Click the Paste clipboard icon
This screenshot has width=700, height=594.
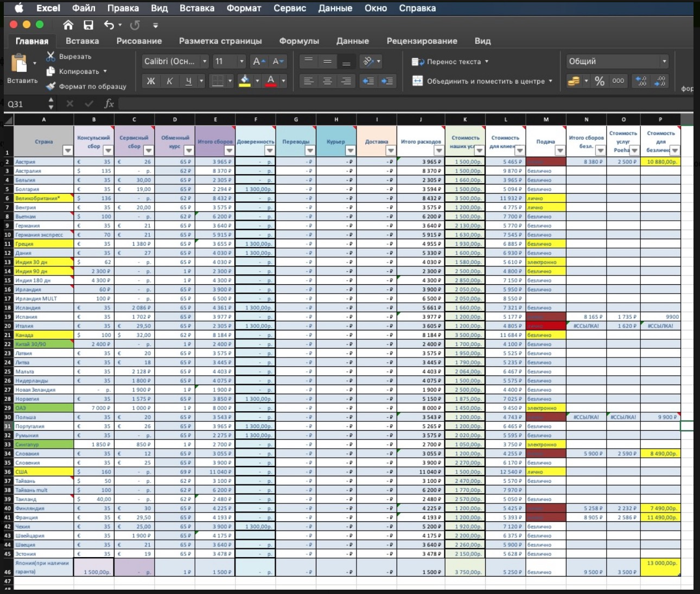click(x=19, y=63)
